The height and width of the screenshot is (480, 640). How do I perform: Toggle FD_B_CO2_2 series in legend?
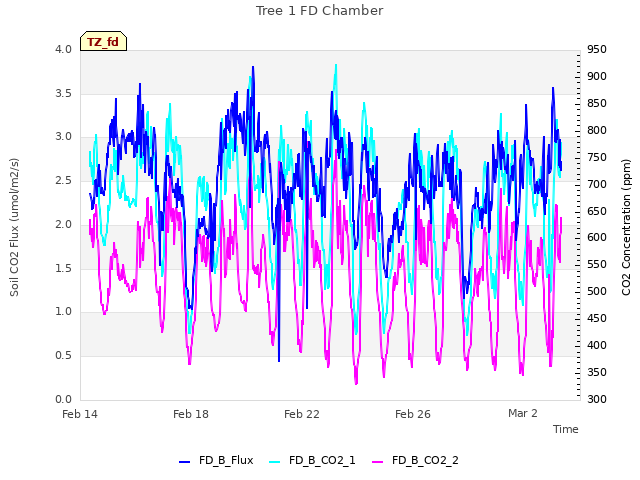[416, 460]
